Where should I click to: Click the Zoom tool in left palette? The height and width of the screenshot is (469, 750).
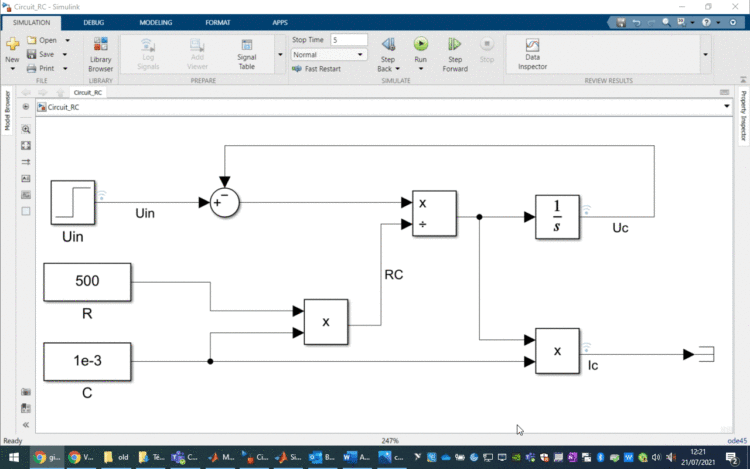click(x=26, y=129)
